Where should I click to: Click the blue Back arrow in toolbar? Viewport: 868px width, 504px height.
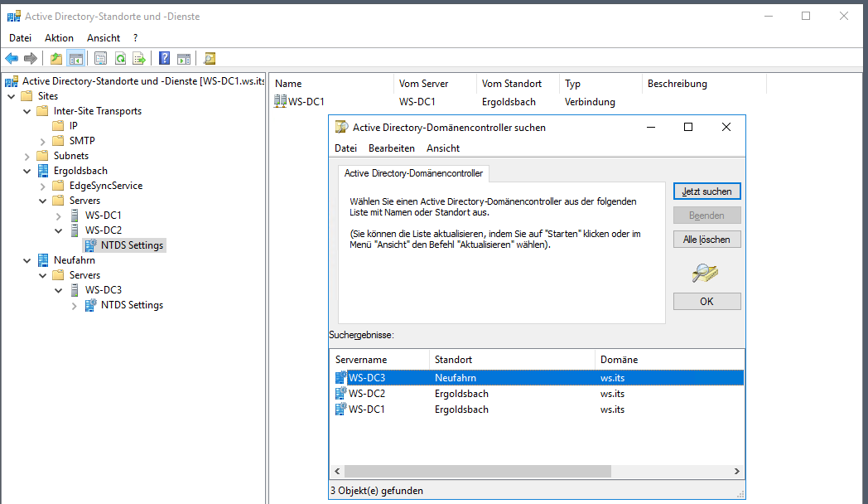12,58
